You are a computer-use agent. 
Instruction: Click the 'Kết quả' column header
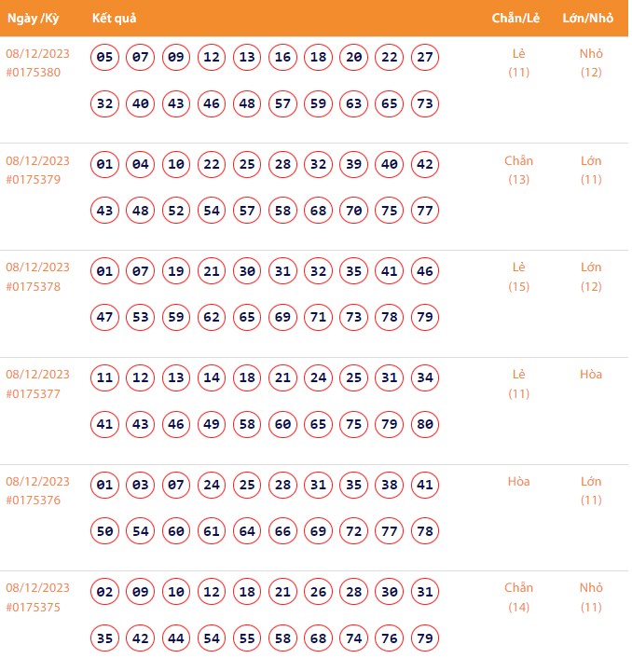tap(115, 19)
